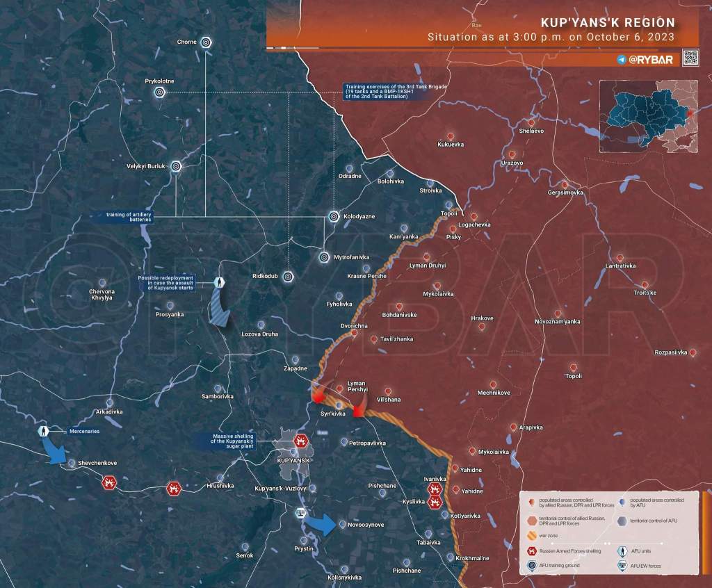Select the target marker at Kolodyazne
The height and width of the screenshot is (588, 712).
(334, 216)
